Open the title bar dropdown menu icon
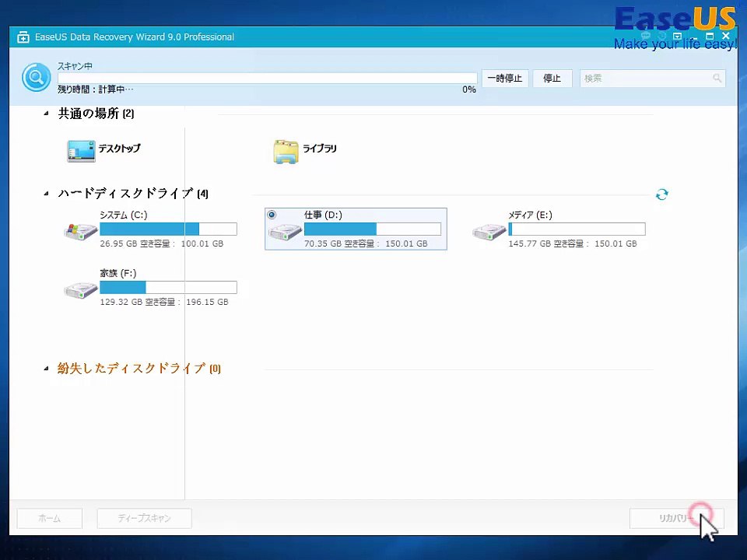Image resolution: width=747 pixels, height=560 pixels. 678,37
